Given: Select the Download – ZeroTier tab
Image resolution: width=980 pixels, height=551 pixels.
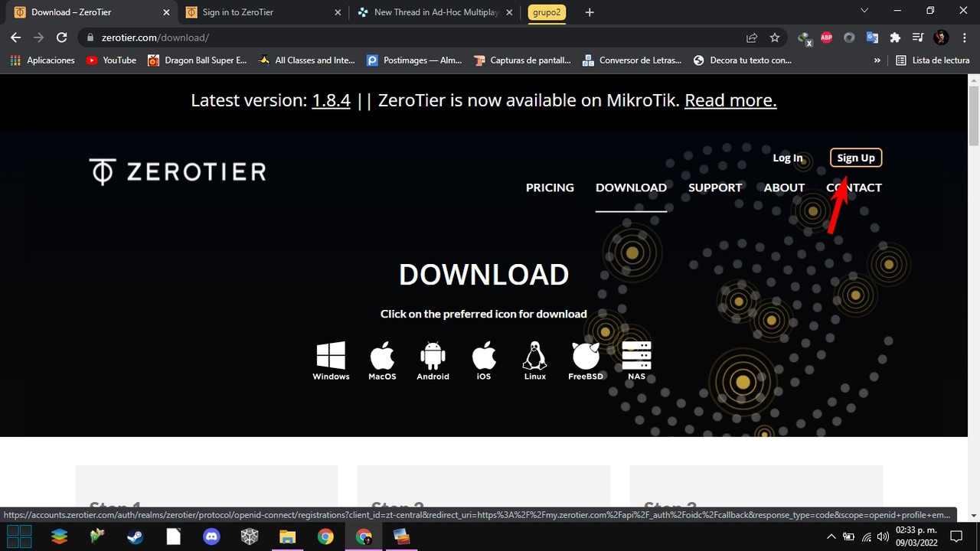Looking at the screenshot, I should tap(92, 12).
